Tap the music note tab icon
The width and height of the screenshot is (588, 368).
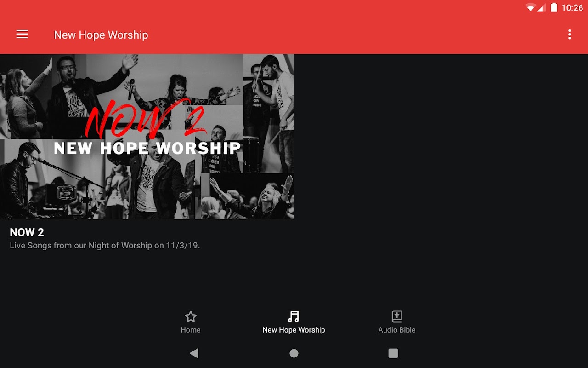click(x=294, y=316)
